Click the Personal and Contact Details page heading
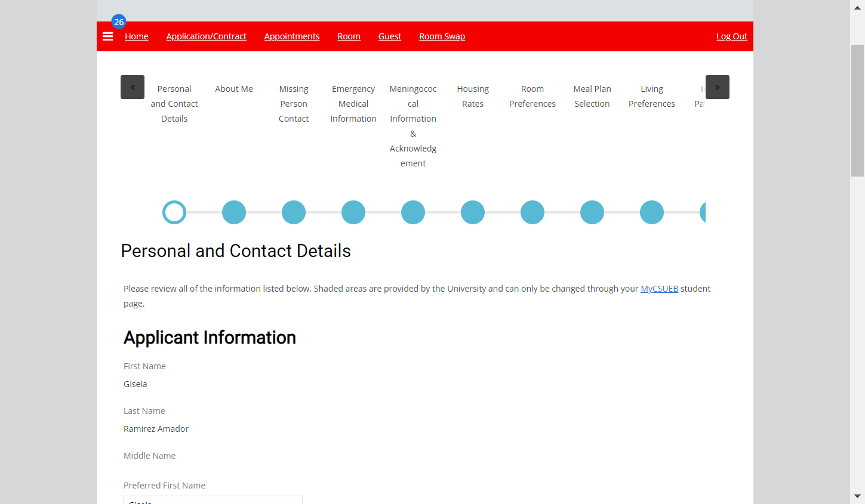 236,251
